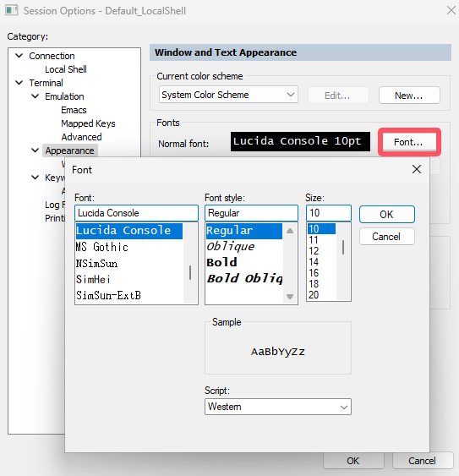459x476 pixels.
Task: Click the size list scrollbar thumb
Action: pyautogui.click(x=343, y=248)
